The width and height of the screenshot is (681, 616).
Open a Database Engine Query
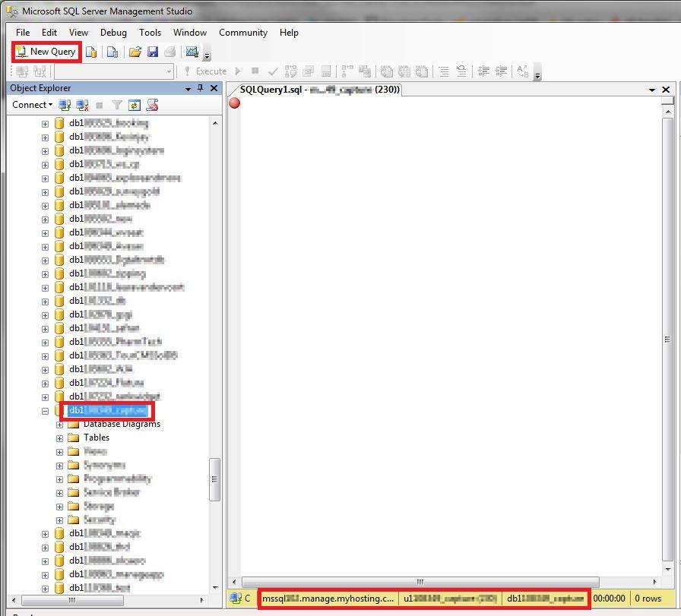(x=91, y=52)
